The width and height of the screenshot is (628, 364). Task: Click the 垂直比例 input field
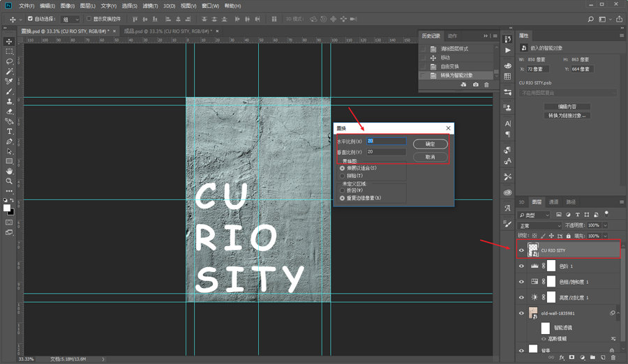(x=386, y=151)
